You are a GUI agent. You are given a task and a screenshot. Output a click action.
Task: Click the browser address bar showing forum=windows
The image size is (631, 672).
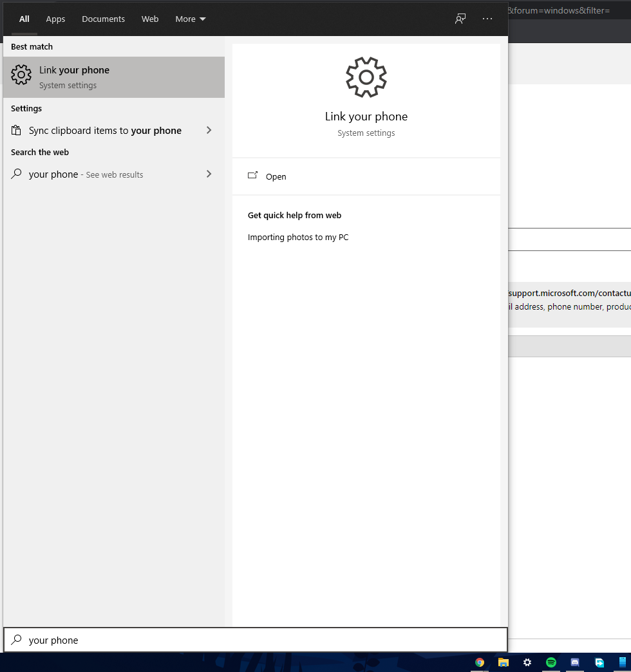(569, 11)
